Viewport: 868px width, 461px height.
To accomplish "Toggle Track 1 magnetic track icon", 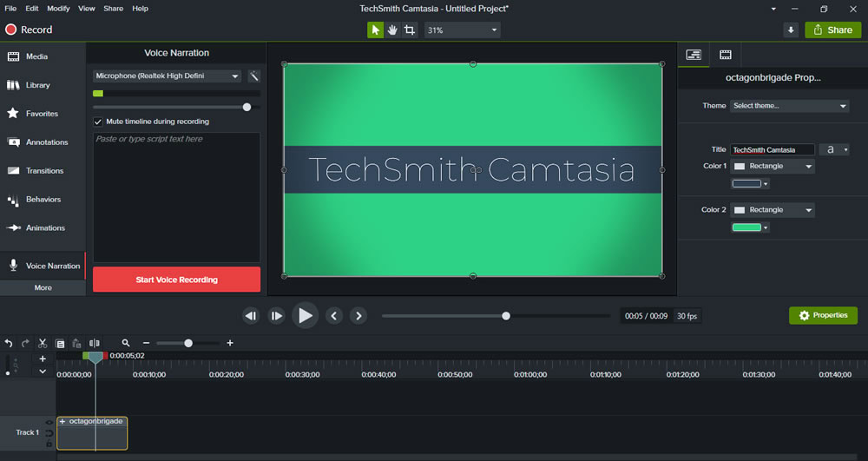I will (x=49, y=433).
